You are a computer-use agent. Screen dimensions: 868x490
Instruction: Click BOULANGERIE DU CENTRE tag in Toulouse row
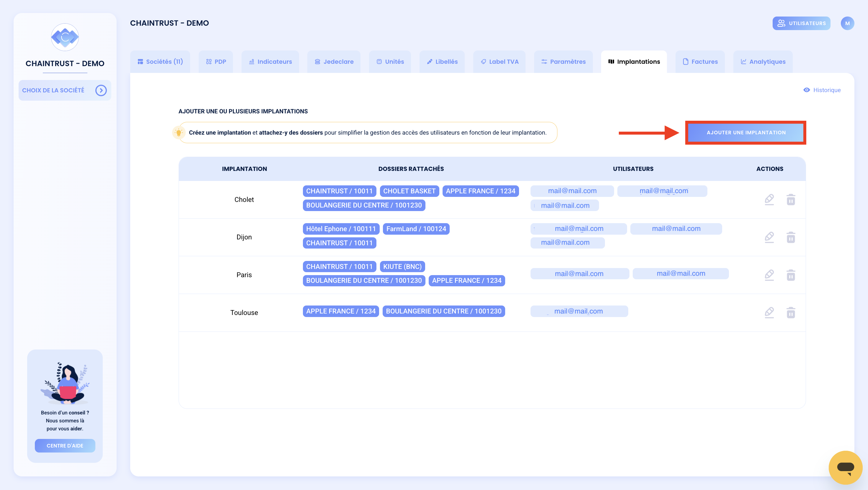[x=444, y=311]
